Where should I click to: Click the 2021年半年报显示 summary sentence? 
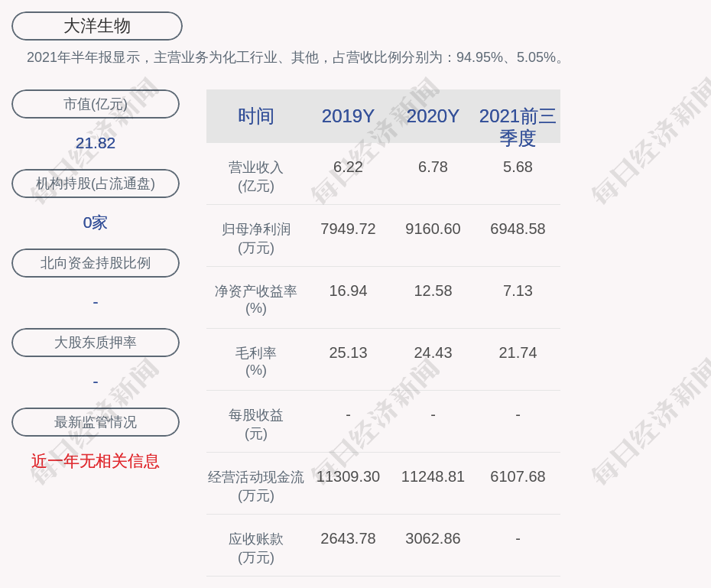pyautogui.click(x=295, y=57)
